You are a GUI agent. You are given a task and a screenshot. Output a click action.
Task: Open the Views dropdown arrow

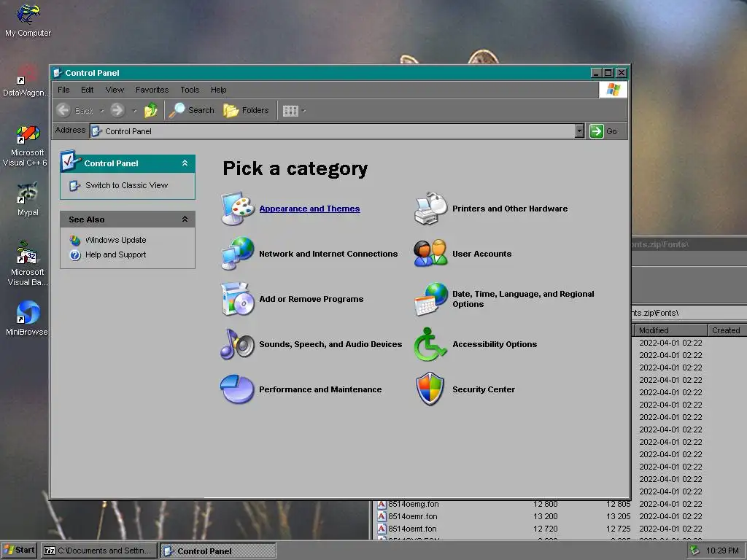pyautogui.click(x=303, y=111)
